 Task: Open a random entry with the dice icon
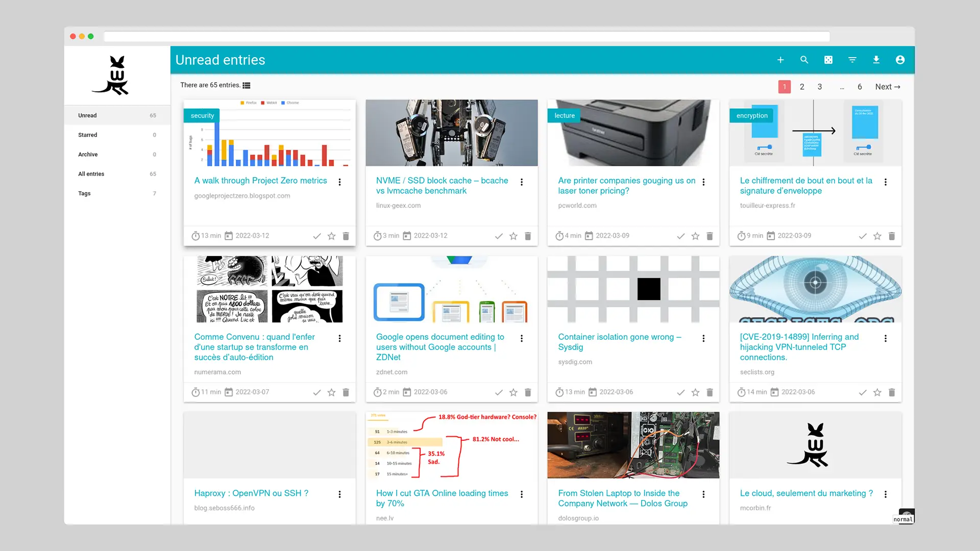coord(828,60)
